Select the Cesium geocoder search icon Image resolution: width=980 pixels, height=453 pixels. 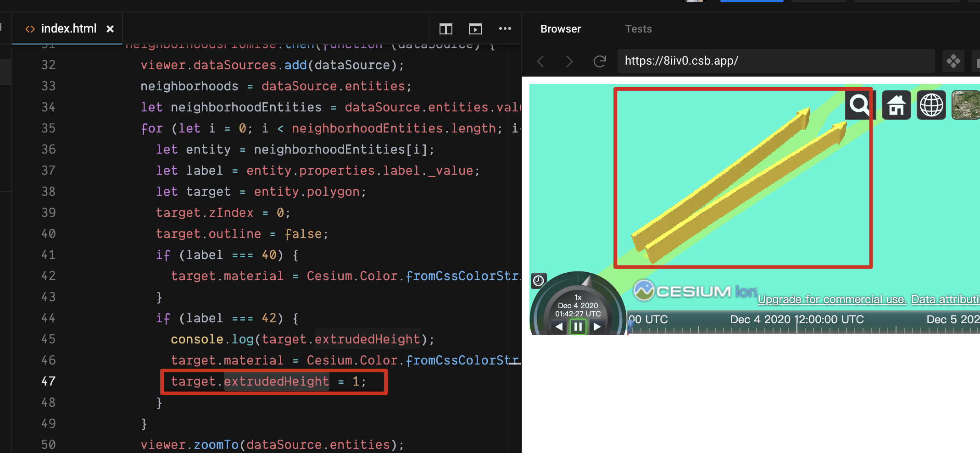[859, 105]
